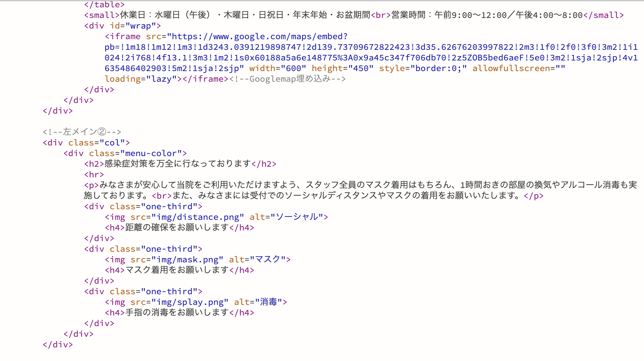Click the width="600" attribute
644x361 pixels.
pyautogui.click(x=278, y=68)
